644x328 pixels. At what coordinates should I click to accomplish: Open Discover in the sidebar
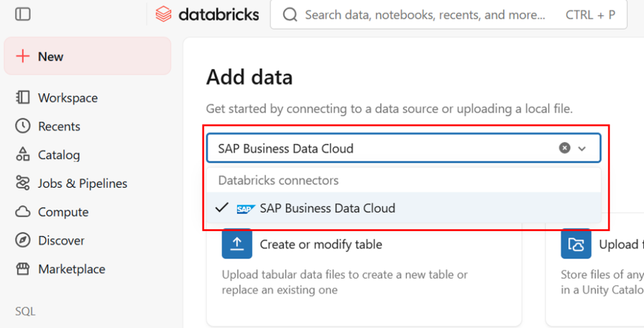pyautogui.click(x=61, y=240)
